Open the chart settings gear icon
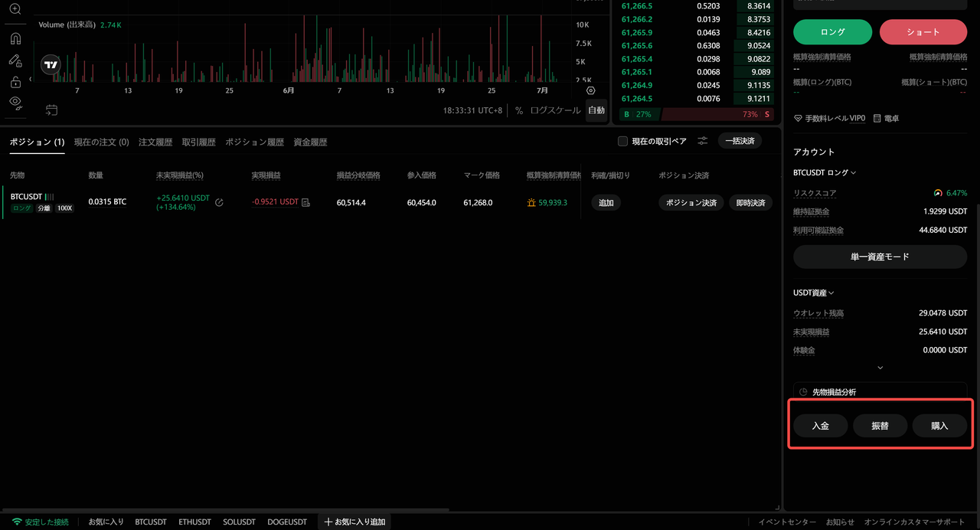This screenshot has height=530, width=980. pos(590,90)
